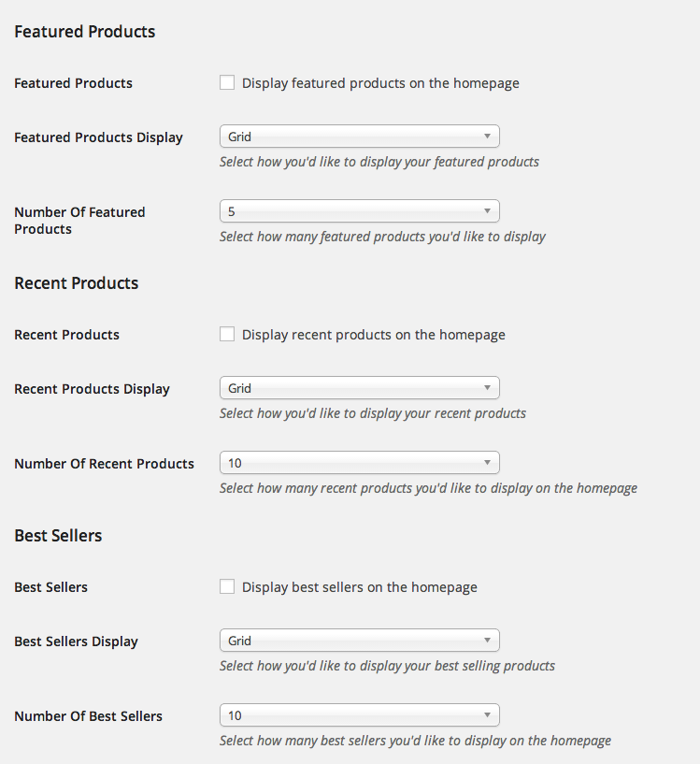Click the 'Number Of Recent Products' row label
Screen dimensions: 700x764
tap(105, 464)
